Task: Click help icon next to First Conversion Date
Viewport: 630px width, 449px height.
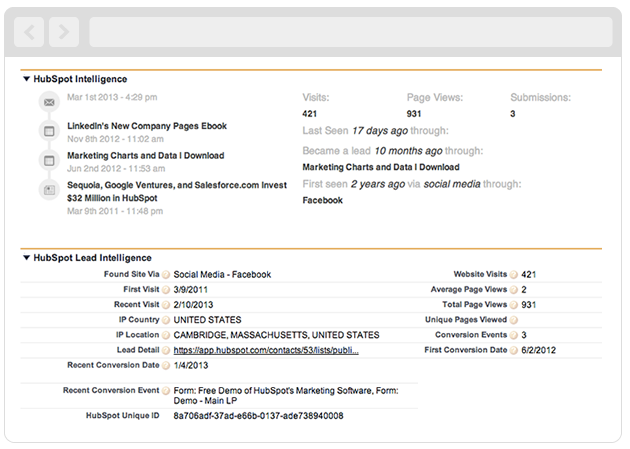Action: pyautogui.click(x=514, y=351)
